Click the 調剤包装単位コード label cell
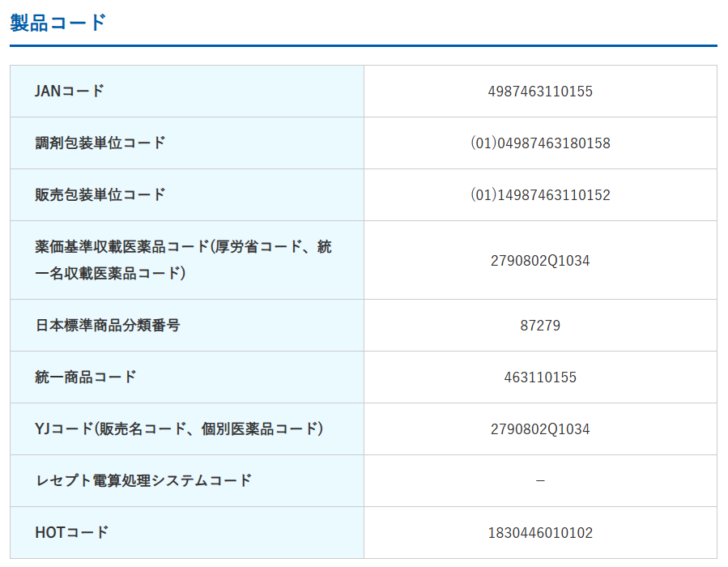 coord(100,143)
